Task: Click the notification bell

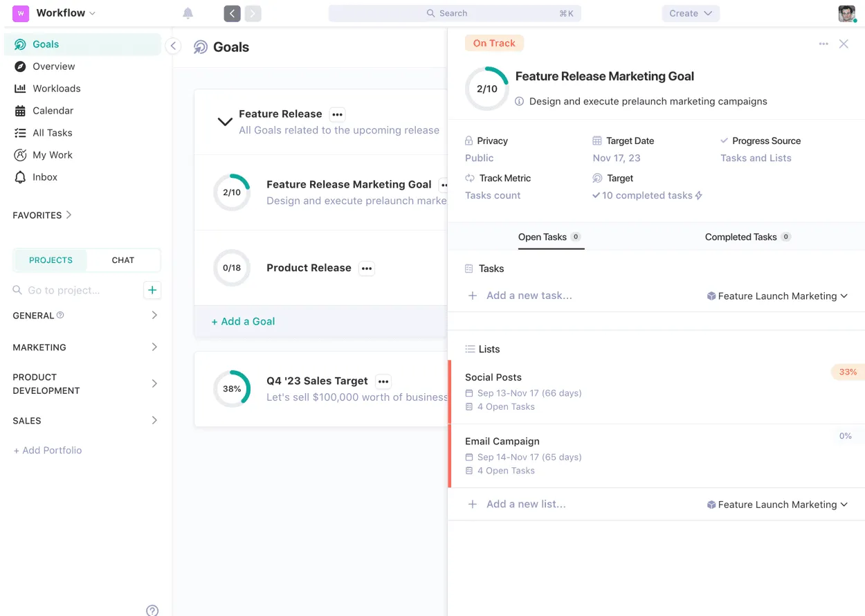Action: (188, 12)
